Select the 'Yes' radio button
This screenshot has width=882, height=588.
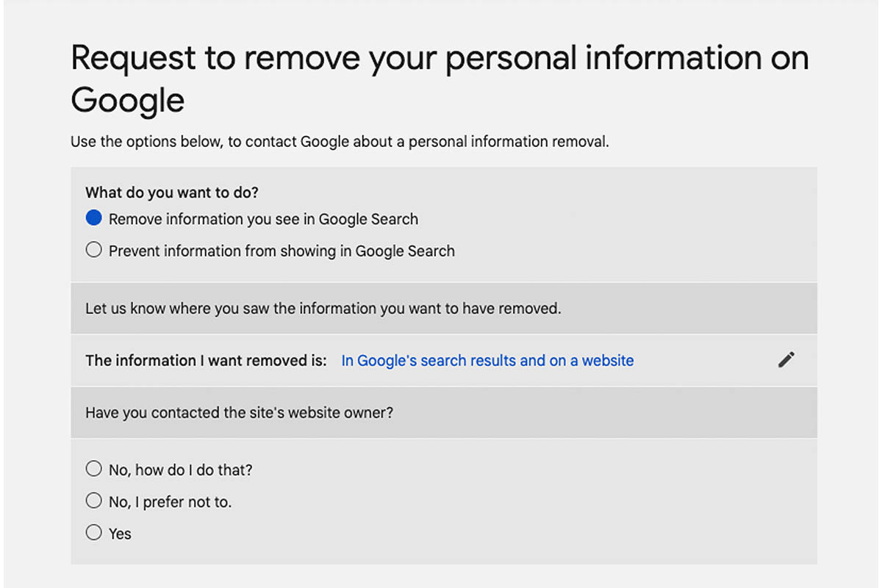click(93, 533)
